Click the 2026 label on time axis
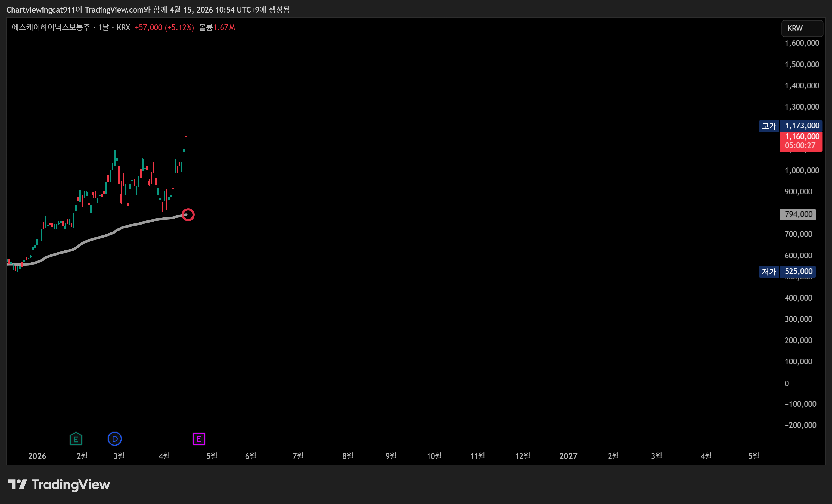The height and width of the screenshot is (504, 832). coord(37,456)
